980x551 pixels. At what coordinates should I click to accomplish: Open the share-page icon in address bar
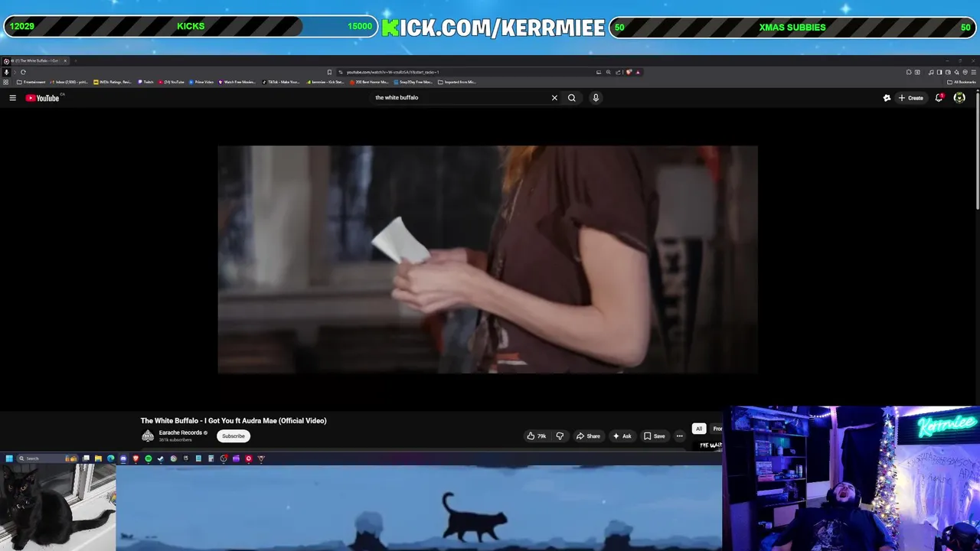point(618,72)
